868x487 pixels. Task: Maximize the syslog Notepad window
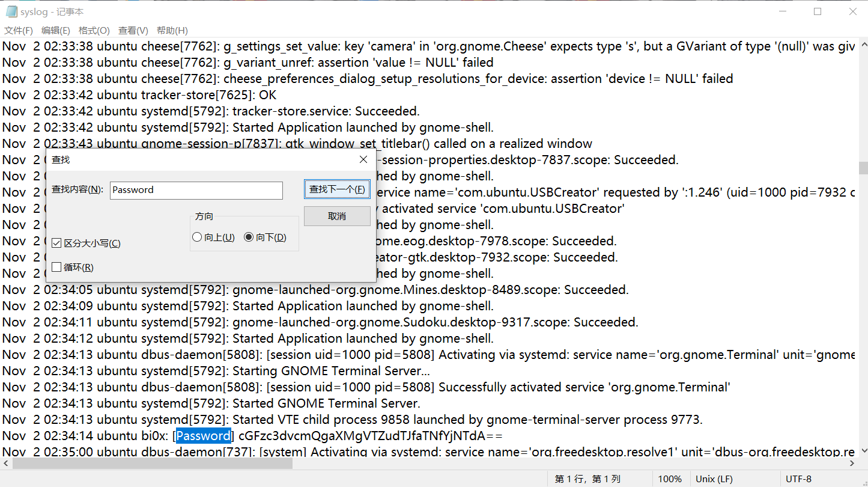click(x=818, y=11)
